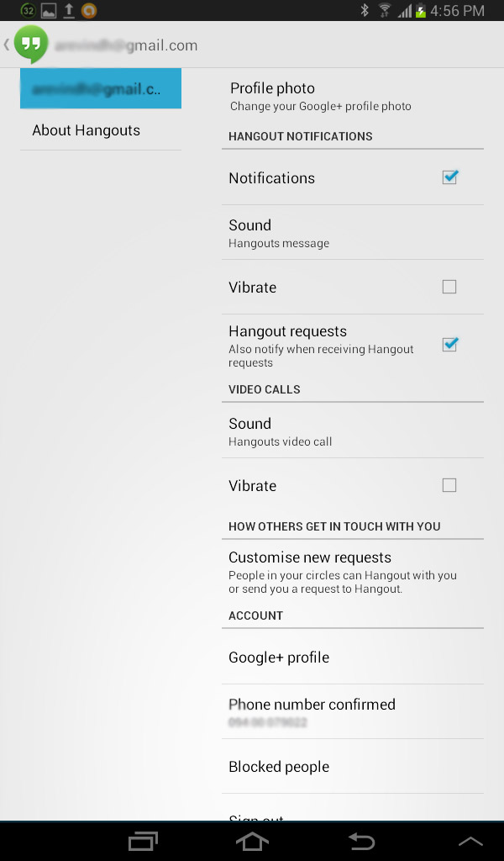Viewport: 504px width, 861px height.
Task: Tap the picture notification icon
Action: point(49,11)
